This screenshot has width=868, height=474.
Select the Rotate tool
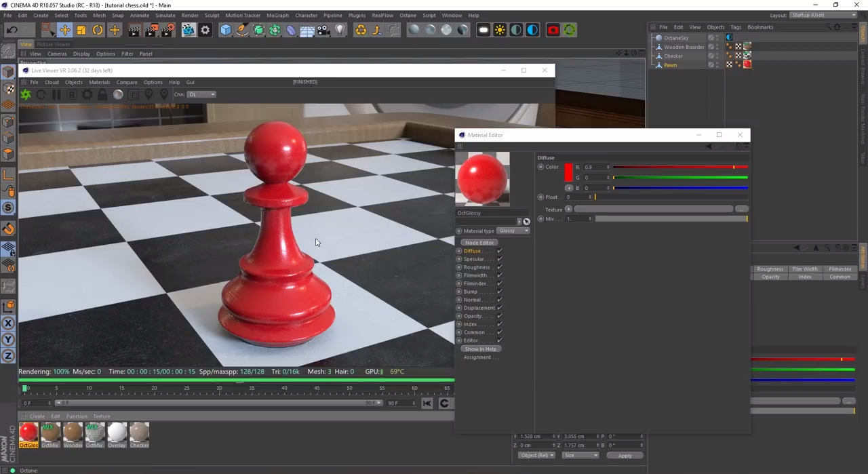(x=98, y=30)
